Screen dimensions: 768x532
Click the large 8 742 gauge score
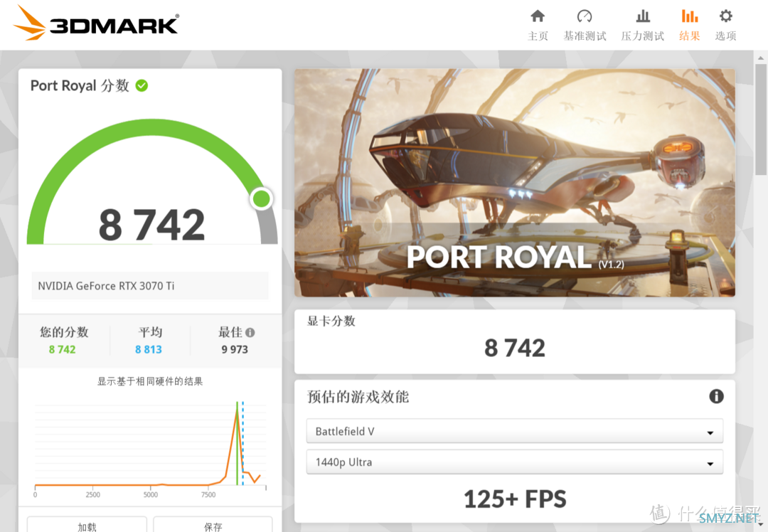[152, 225]
